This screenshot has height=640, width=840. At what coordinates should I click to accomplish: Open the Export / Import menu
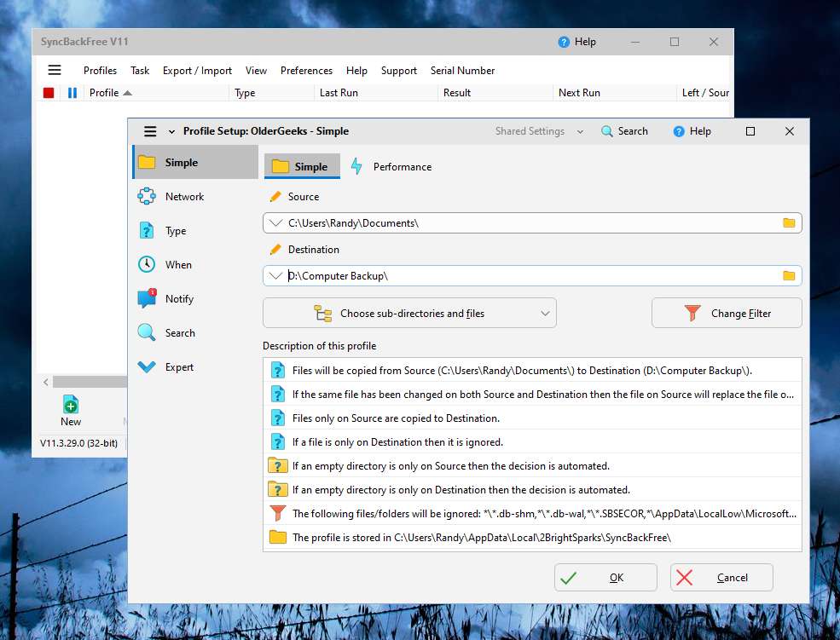(x=197, y=71)
